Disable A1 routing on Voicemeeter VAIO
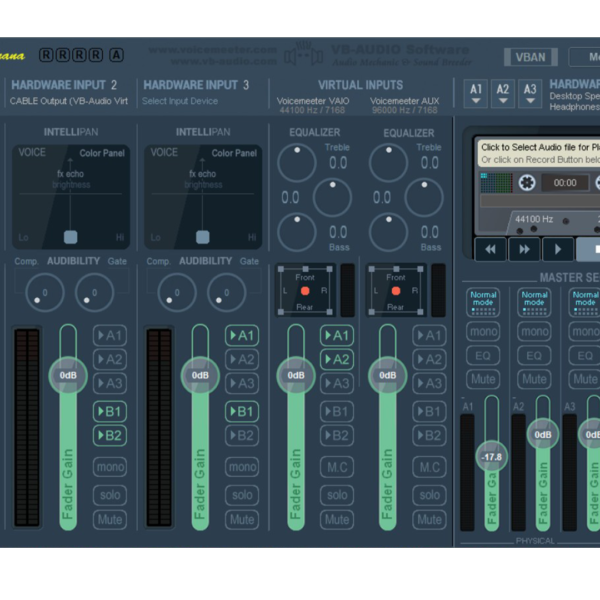 coord(337,336)
